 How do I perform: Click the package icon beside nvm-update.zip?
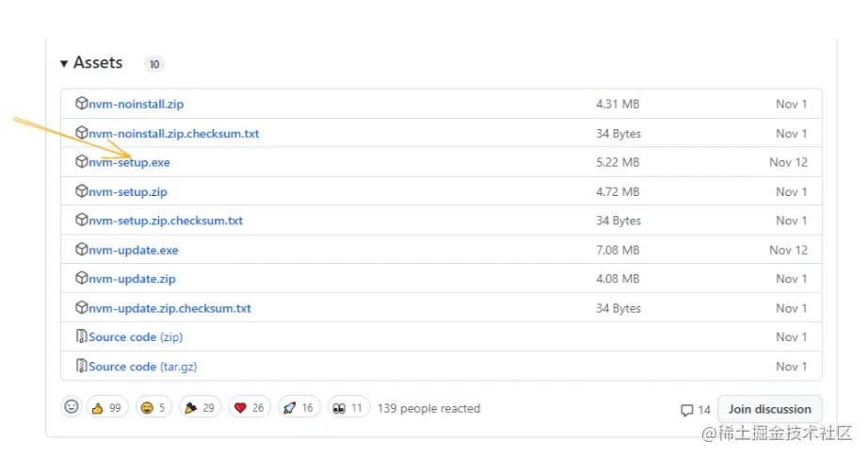tap(81, 277)
